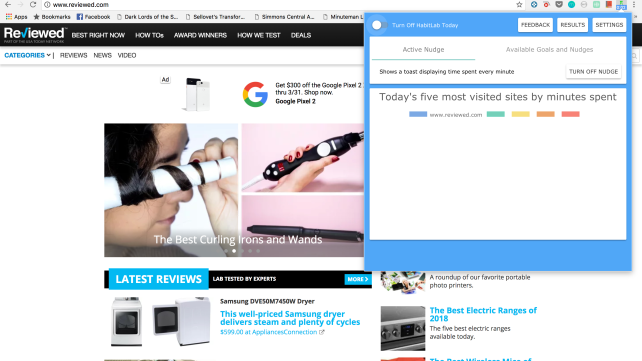
Task: Open the Facebook bookmark icon
Action: click(80, 17)
